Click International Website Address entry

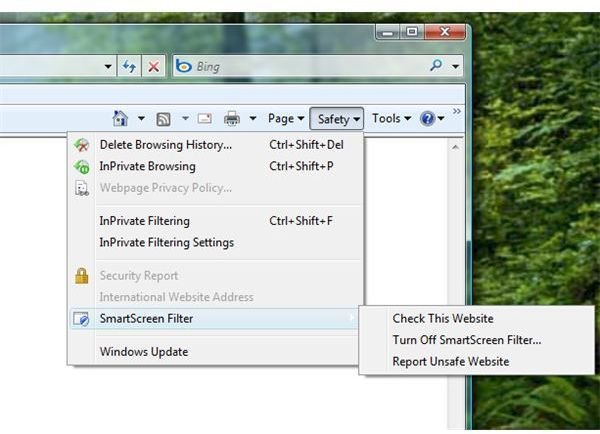pos(216,297)
